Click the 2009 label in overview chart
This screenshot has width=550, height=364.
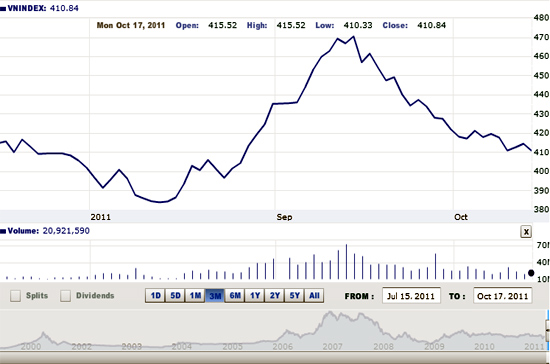pos(434,346)
